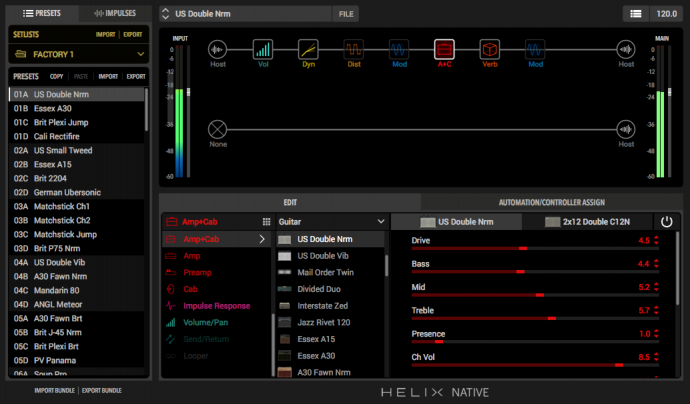
Task: Click IMPORT in the Presets header
Action: (108, 76)
